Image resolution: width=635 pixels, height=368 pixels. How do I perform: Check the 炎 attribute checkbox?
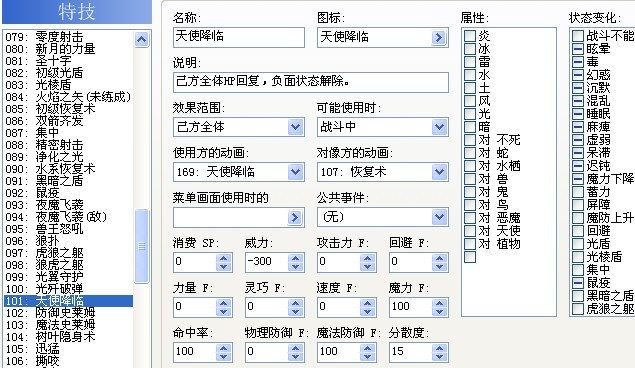(x=470, y=36)
